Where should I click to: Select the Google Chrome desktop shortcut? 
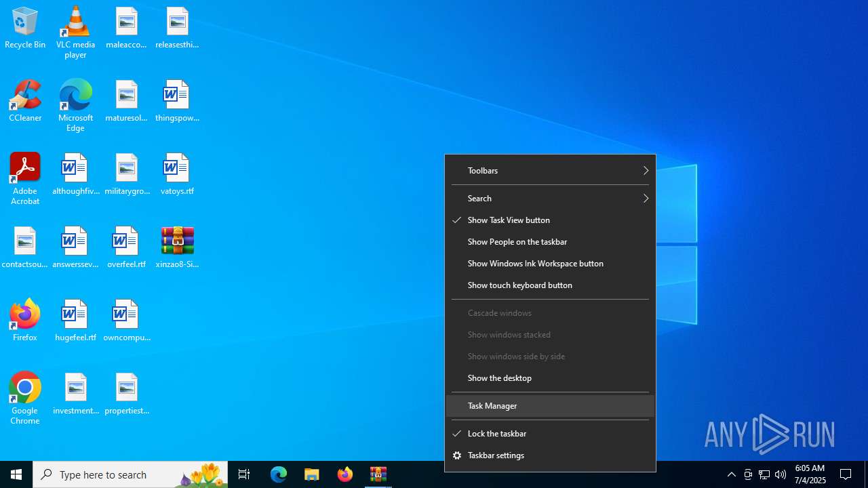pos(25,399)
